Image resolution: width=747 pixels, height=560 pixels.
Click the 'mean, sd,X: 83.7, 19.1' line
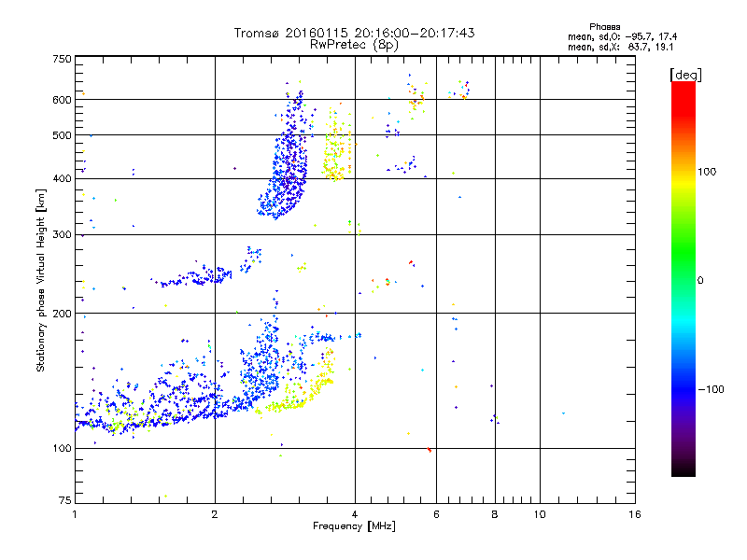620,47
